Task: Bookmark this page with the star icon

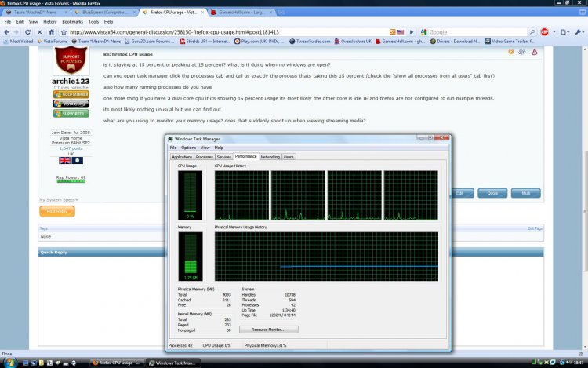Action: (64, 32)
